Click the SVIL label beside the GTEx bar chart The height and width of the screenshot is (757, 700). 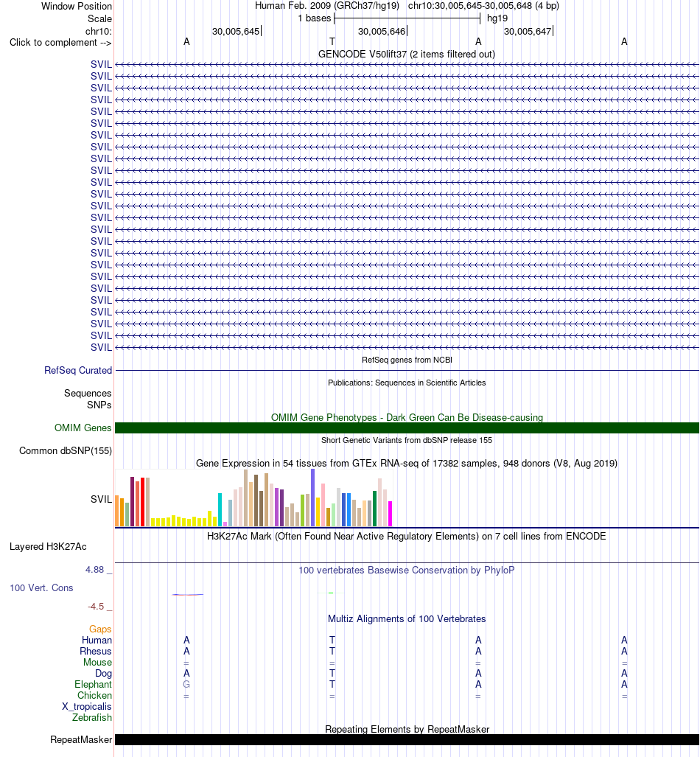tap(101, 499)
